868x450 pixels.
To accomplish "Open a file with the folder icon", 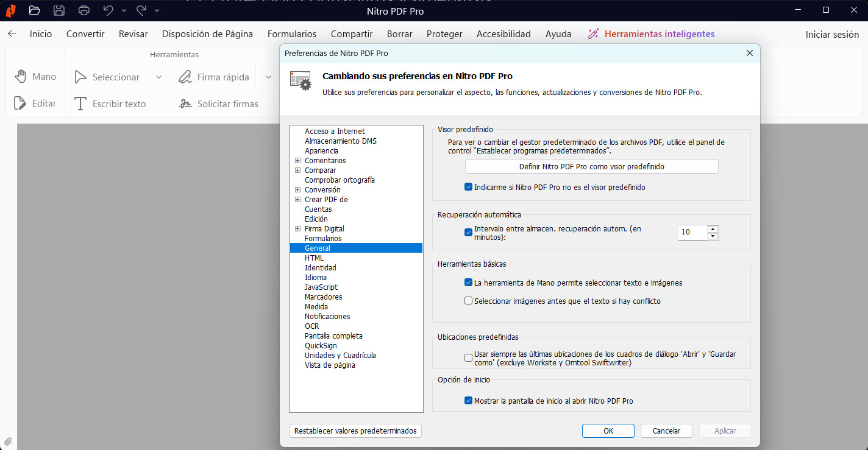I will pos(34,10).
